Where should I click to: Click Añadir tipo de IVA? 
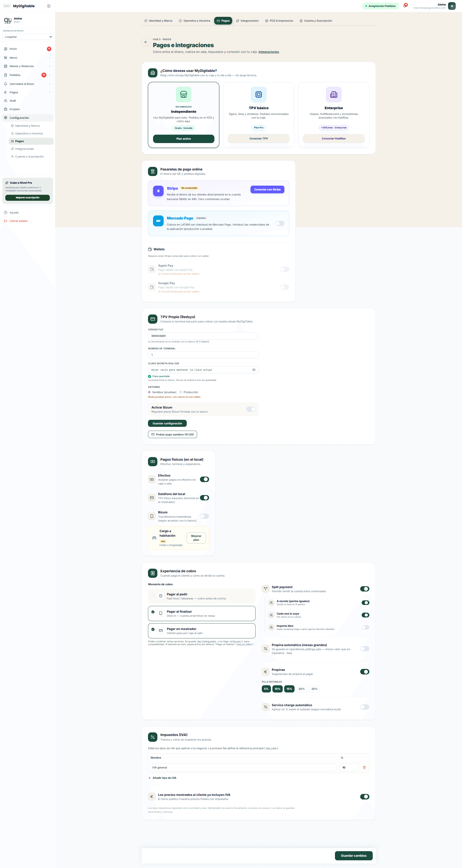pyautogui.click(x=162, y=778)
